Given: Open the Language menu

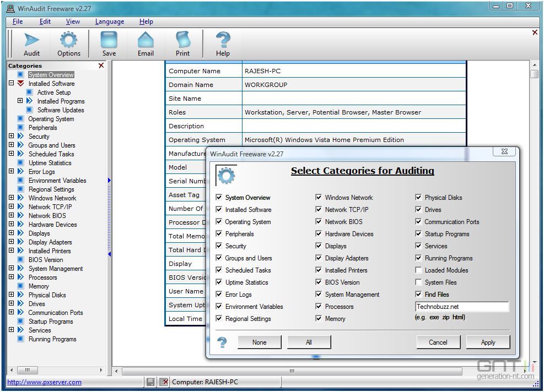Looking at the screenshot, I should click(x=110, y=21).
